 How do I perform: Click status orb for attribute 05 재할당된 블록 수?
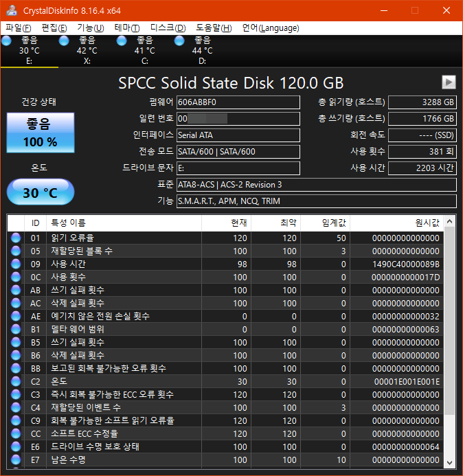(x=16, y=251)
